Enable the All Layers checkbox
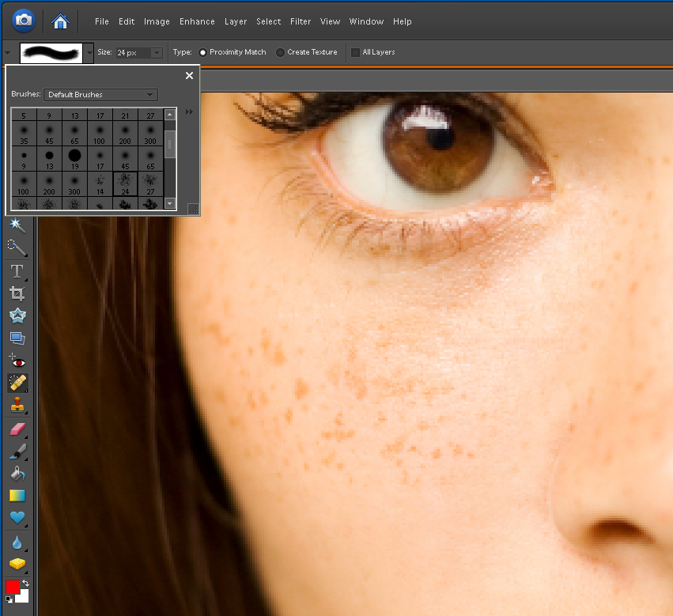The width and height of the screenshot is (673, 616). click(355, 52)
